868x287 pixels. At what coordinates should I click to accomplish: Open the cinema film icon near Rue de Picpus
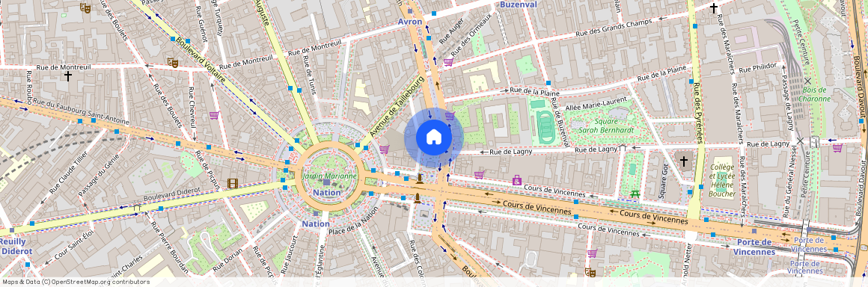(233, 183)
